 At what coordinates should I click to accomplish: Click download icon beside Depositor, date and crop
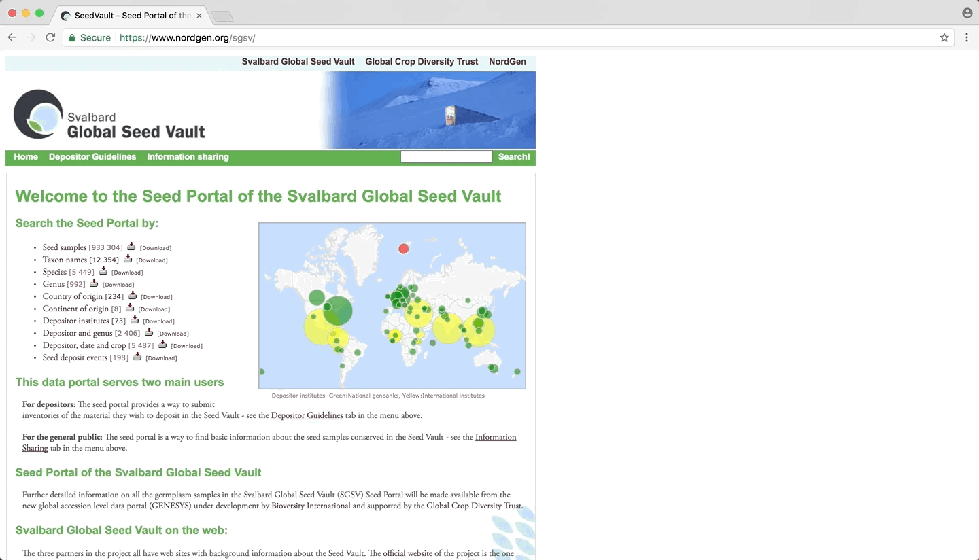(162, 345)
